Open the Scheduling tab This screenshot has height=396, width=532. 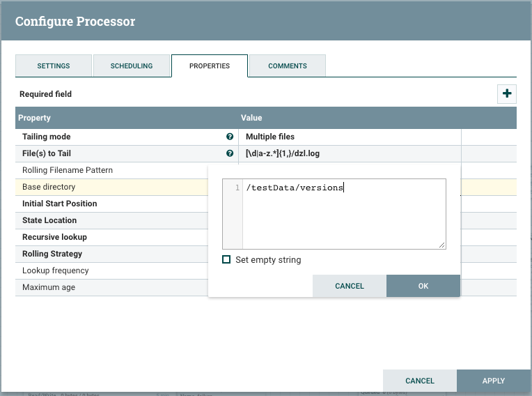coord(132,66)
